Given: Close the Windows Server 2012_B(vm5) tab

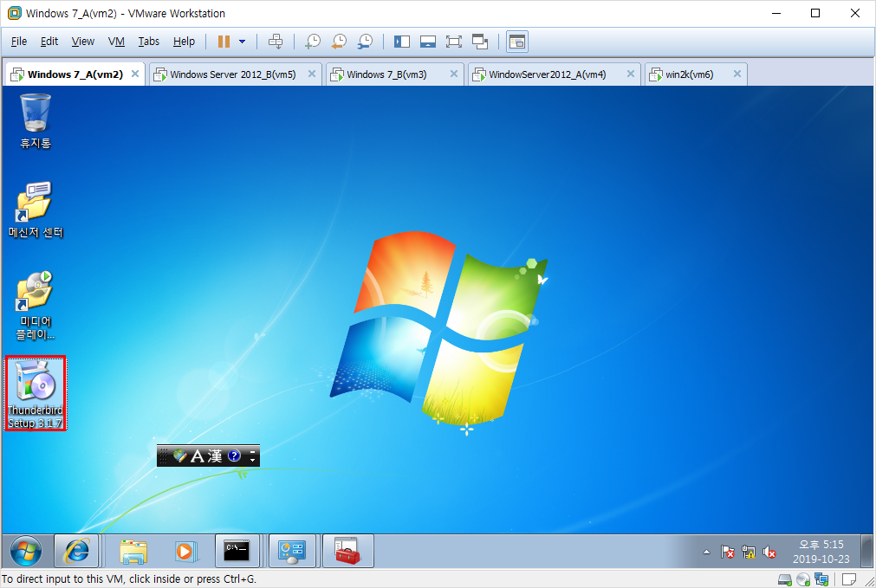Looking at the screenshot, I should coord(312,74).
